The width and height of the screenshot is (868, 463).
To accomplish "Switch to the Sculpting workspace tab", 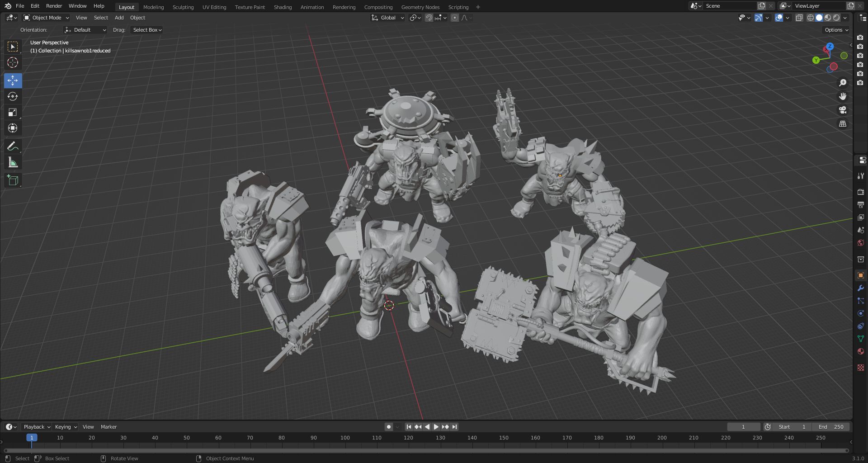I will point(183,7).
